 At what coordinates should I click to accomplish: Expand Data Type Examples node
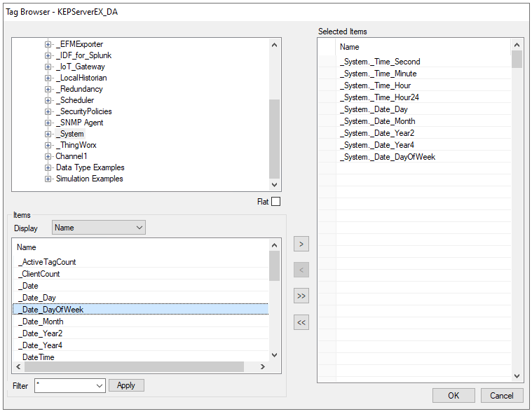[48, 167]
